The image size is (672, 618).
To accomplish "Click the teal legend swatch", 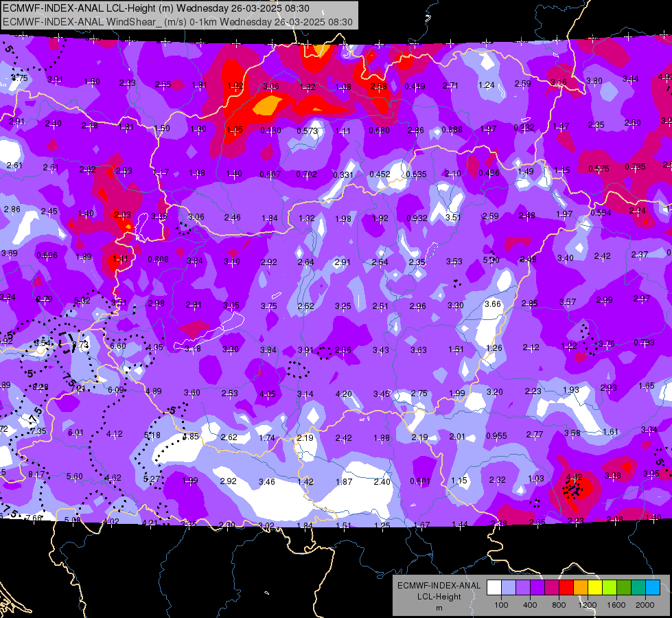I will click(638, 588).
